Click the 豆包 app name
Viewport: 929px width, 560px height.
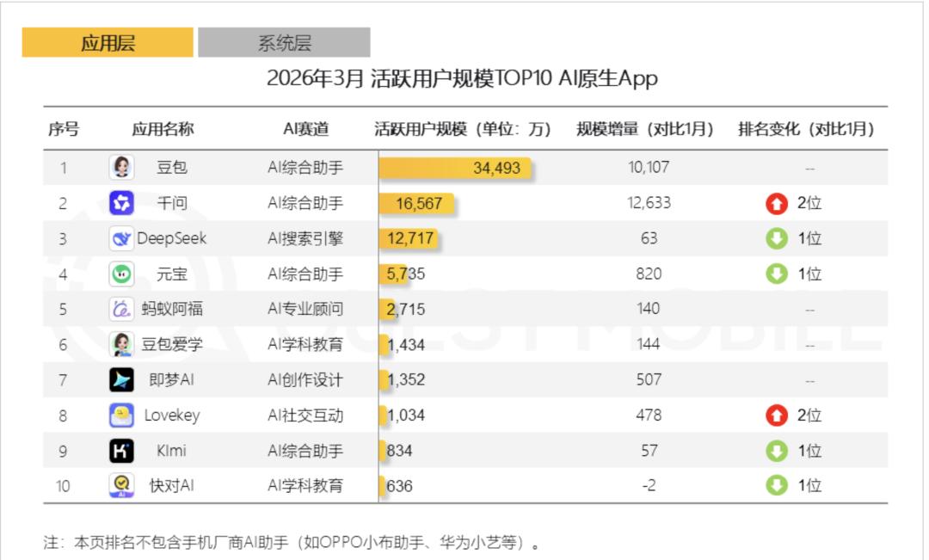172,167
